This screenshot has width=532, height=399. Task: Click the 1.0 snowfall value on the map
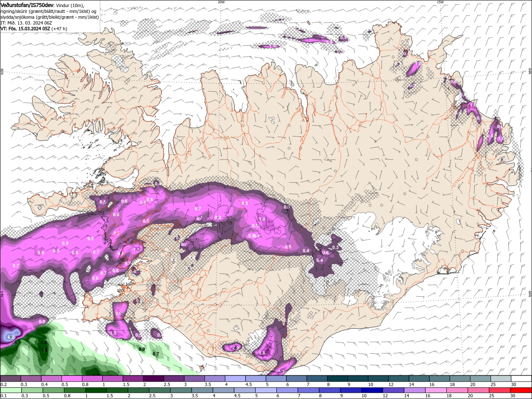(262, 219)
